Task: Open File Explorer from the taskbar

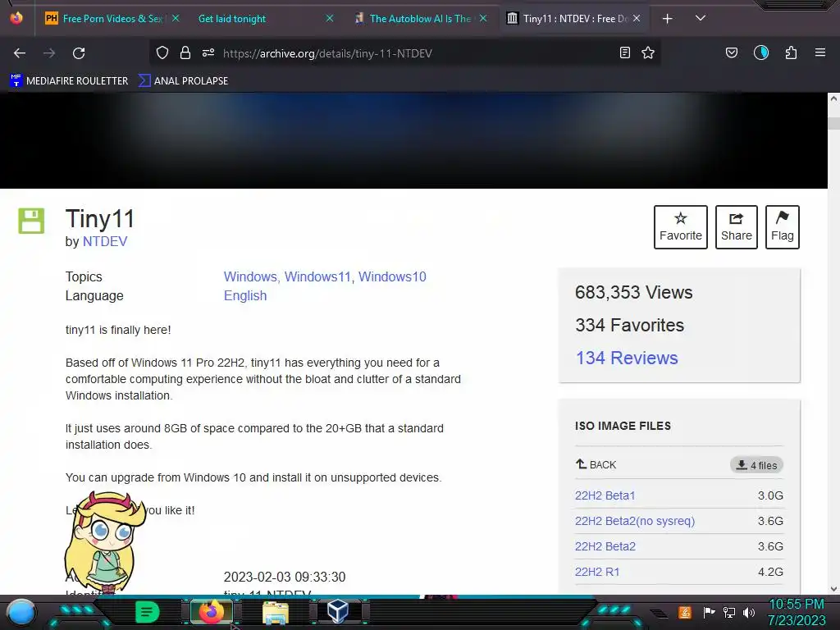Action: (276, 613)
